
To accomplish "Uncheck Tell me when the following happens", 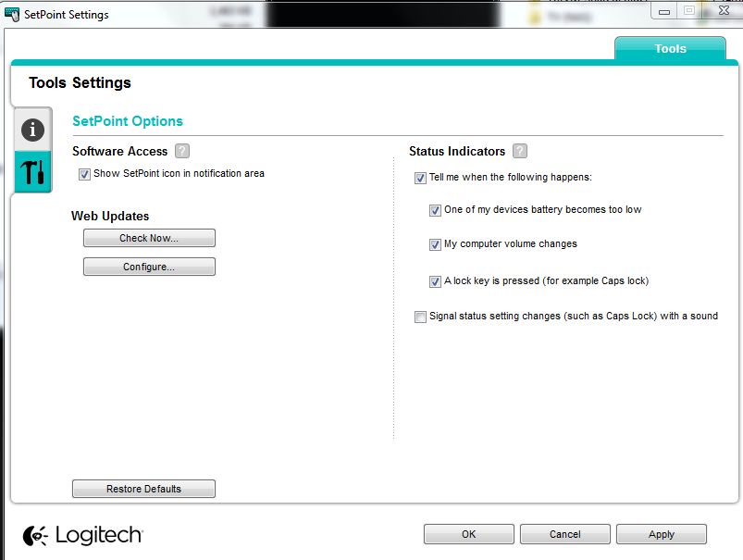I will point(420,178).
